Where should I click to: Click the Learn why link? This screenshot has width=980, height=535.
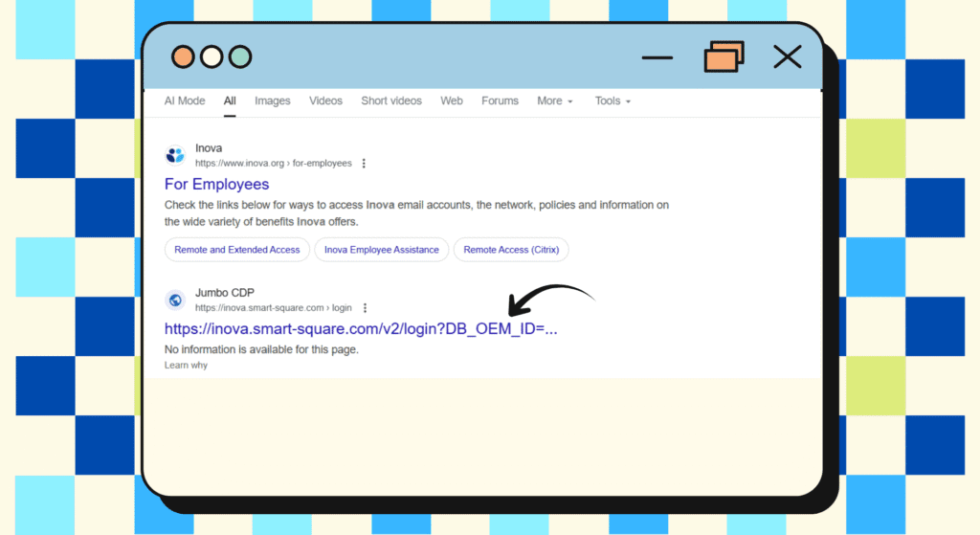tap(186, 366)
